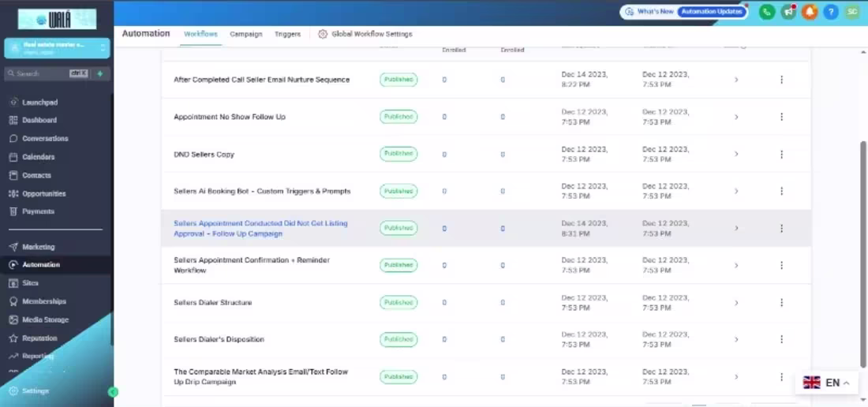
Task: Click the green phone dialer icon
Action: tap(767, 12)
